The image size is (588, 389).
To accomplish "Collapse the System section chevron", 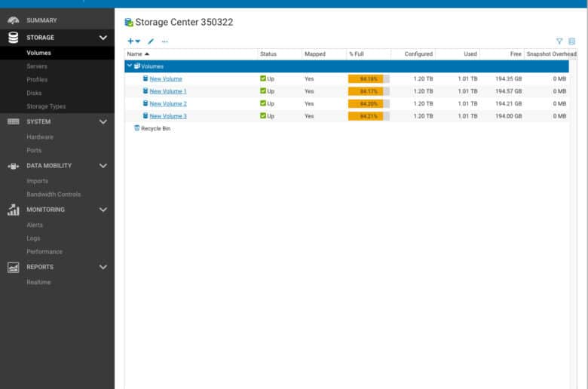I will (x=103, y=121).
